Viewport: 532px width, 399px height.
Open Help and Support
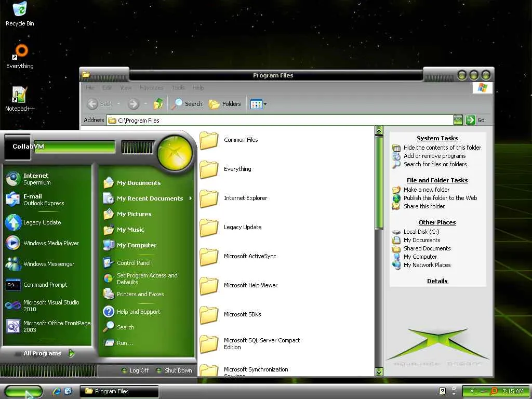click(x=147, y=312)
